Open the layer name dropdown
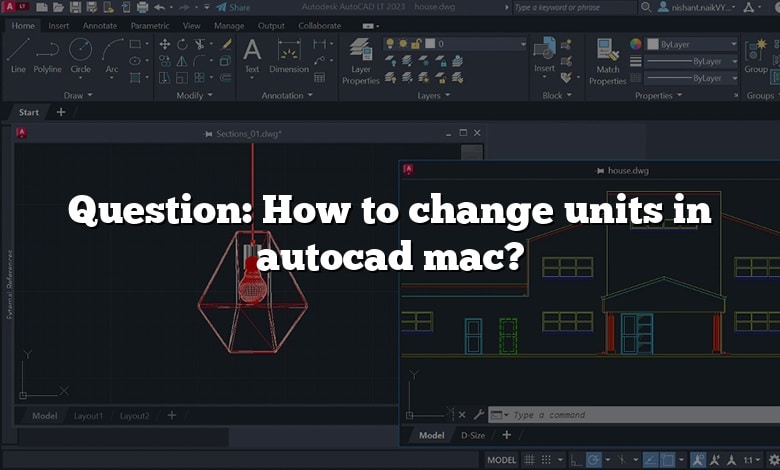Viewport: 780px width, 470px height. point(470,44)
